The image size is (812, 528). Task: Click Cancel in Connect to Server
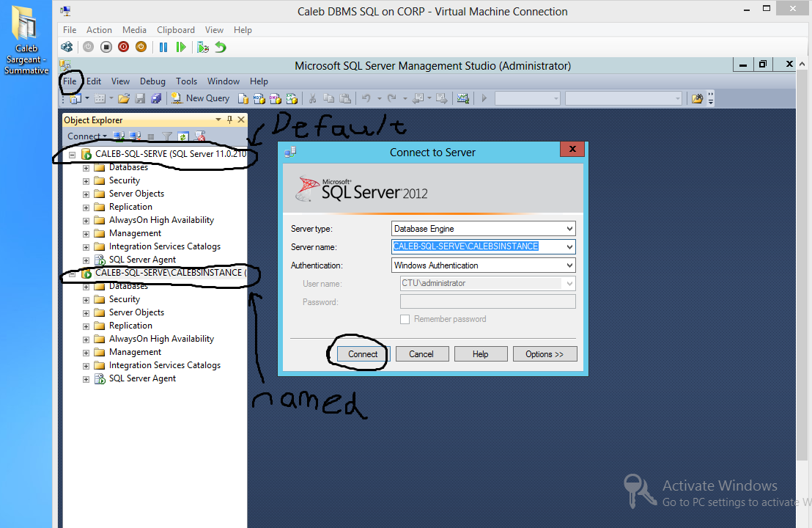click(x=421, y=354)
